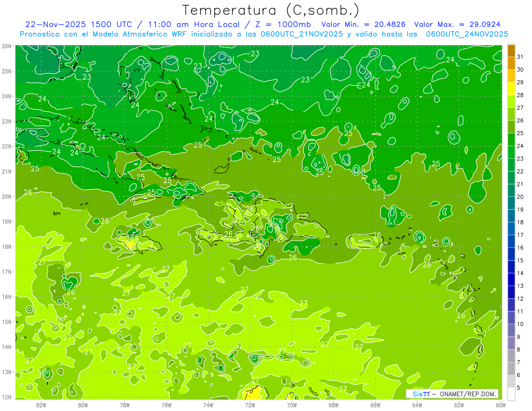Click the title 'Temperatura (C,somb.)'

270,11
